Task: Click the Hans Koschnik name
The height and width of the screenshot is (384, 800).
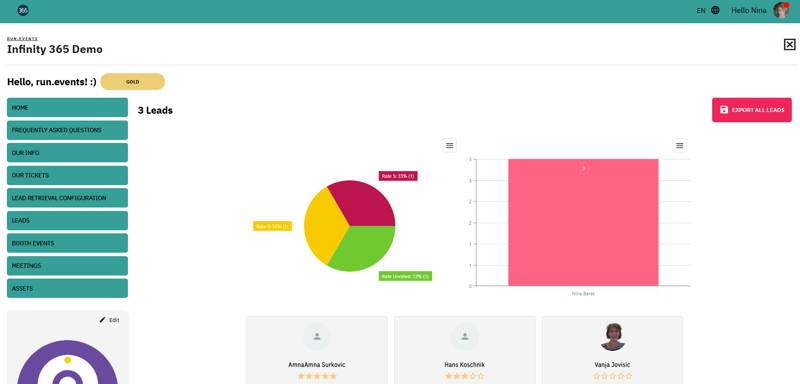Action: coord(465,365)
